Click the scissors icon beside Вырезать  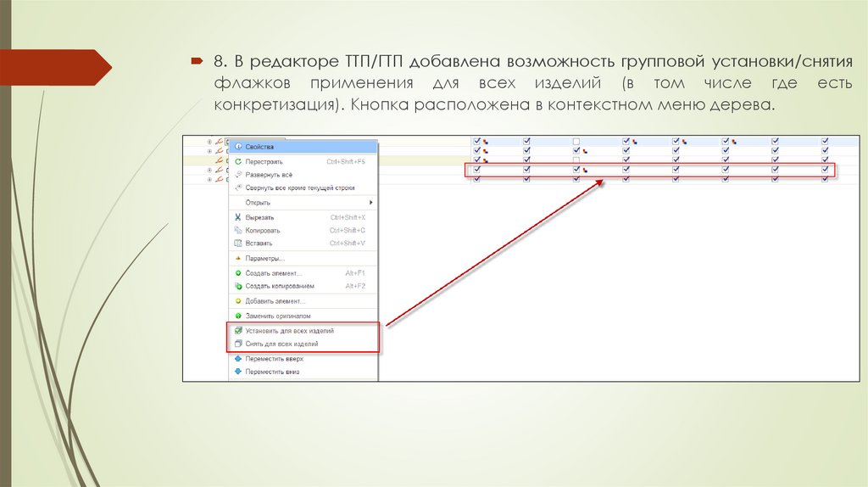pyautogui.click(x=238, y=217)
